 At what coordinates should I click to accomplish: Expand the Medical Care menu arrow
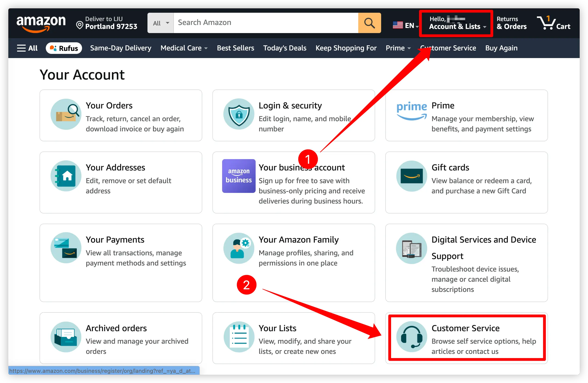point(206,49)
